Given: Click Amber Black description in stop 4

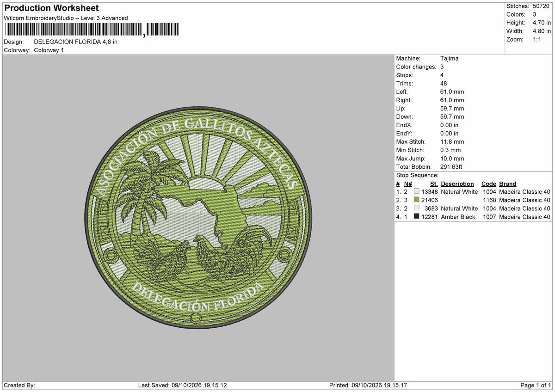Looking at the screenshot, I should (458, 217).
